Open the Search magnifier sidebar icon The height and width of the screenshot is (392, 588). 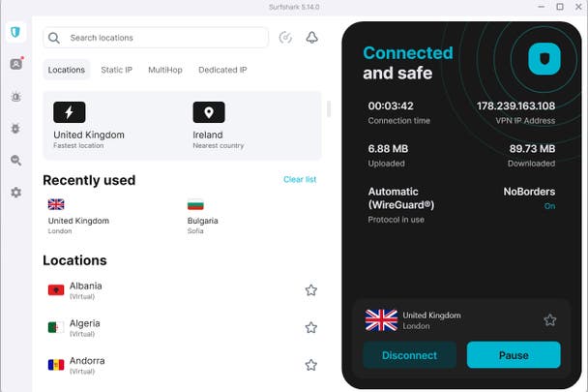[x=15, y=161]
